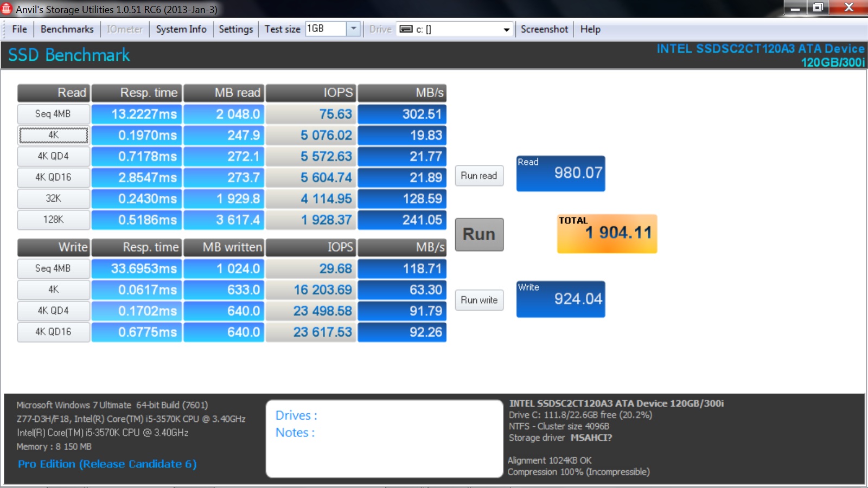The height and width of the screenshot is (488, 868).
Task: Run the write 4K QD16 test
Action: [x=53, y=332]
